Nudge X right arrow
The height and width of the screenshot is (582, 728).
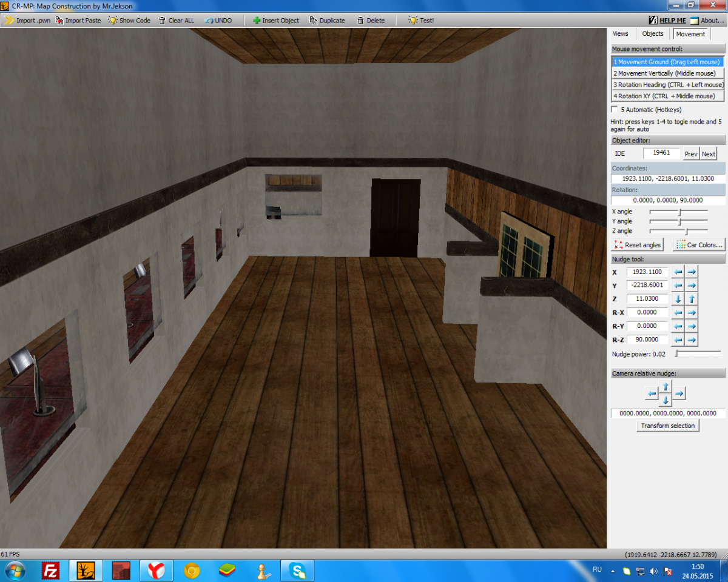coord(692,272)
